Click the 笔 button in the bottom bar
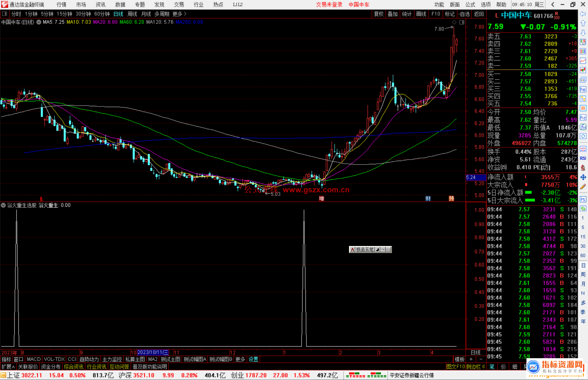This screenshot has height=380, width=588. coord(492,367)
